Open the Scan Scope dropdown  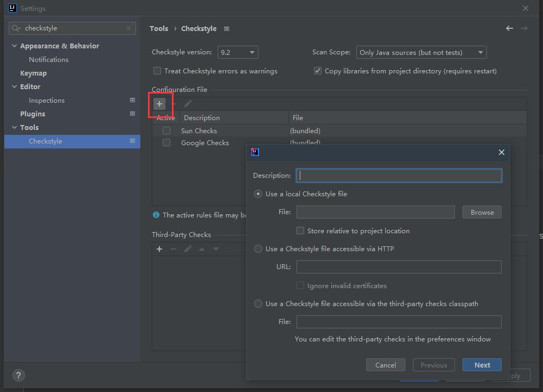click(x=422, y=52)
